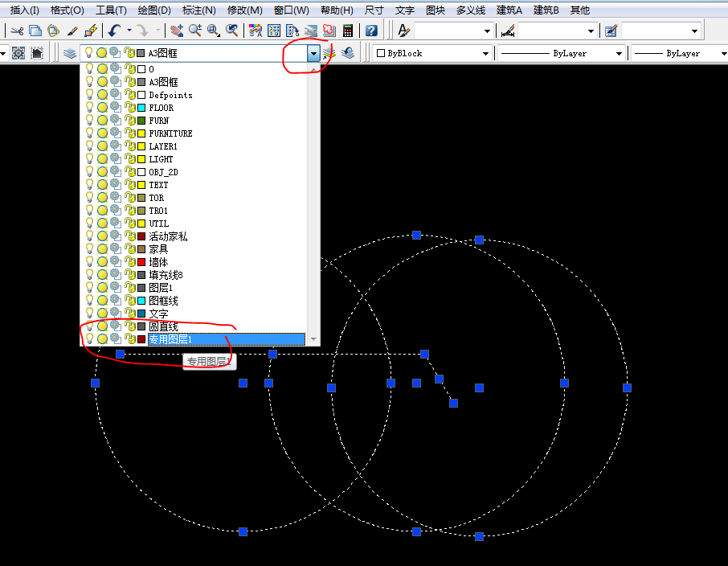The width and height of the screenshot is (728, 566).
Task: Open the Sheet Set Manager icon
Action: tap(311, 31)
